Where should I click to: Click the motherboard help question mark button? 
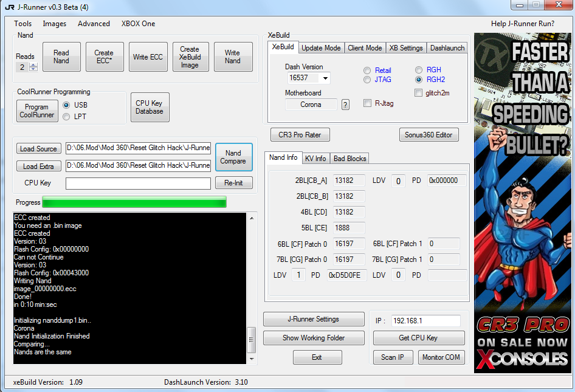pos(345,105)
